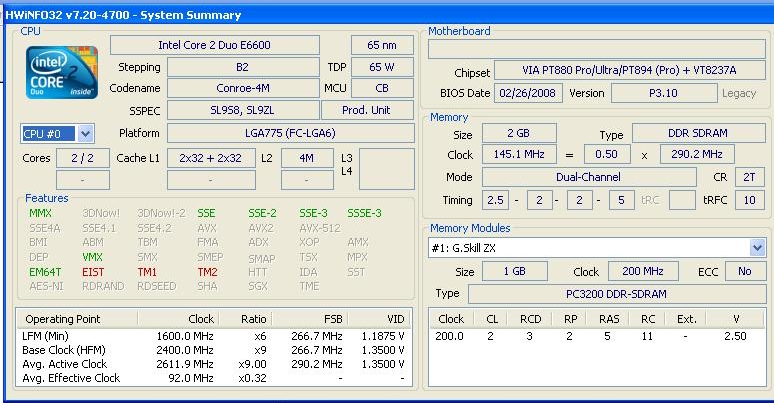Select the 'LFM (Min)' operating point row
Image resolution: width=774 pixels, height=403 pixels.
pyautogui.click(x=214, y=336)
